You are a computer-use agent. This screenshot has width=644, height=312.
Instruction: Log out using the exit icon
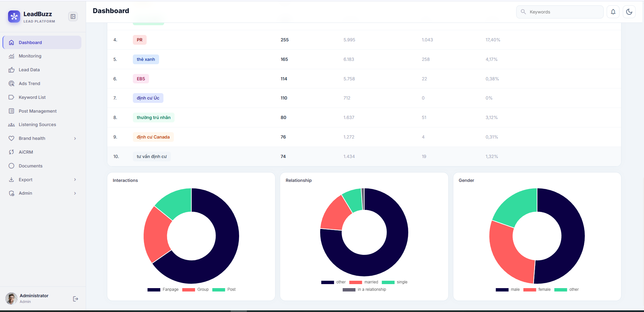(76, 299)
